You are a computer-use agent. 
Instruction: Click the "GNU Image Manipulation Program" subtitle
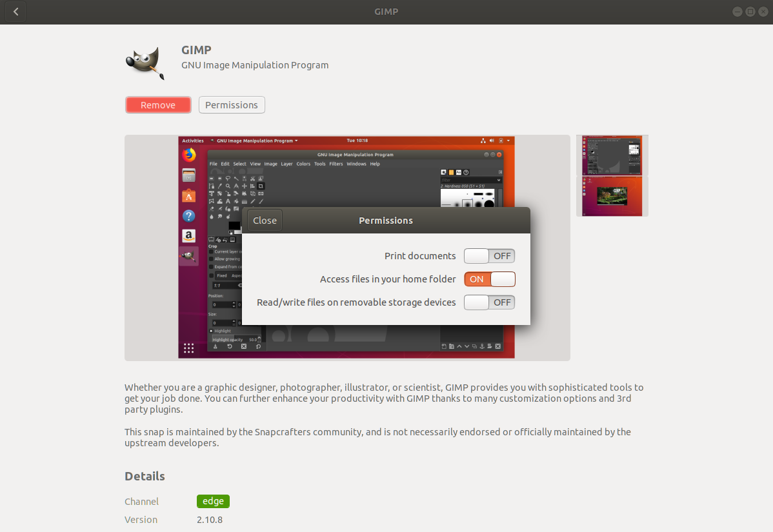[255, 65]
